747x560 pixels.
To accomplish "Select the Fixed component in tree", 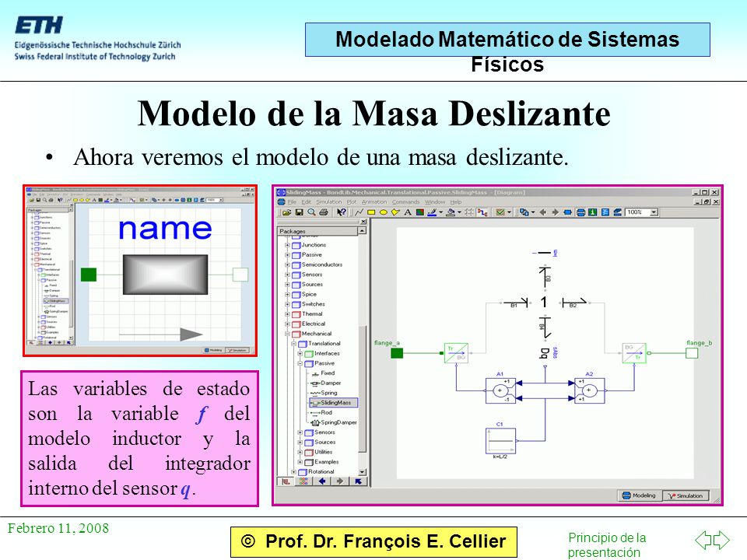I will click(x=323, y=373).
